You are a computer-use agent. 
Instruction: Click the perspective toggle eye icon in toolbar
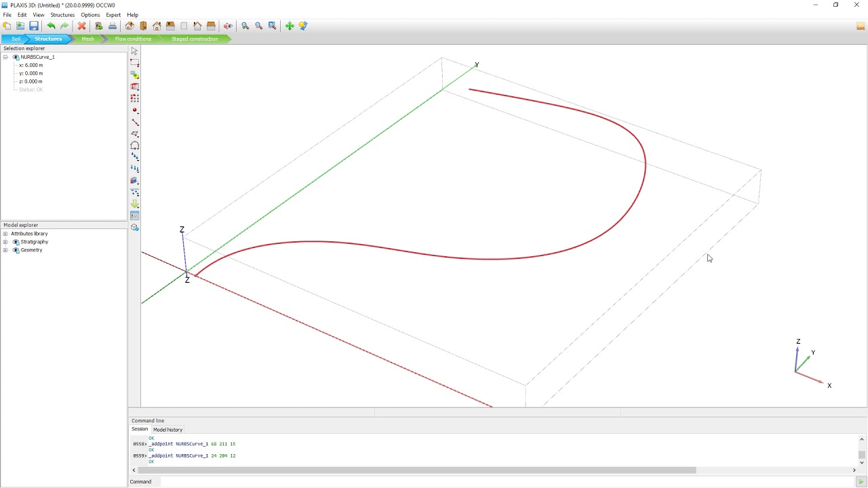228,26
